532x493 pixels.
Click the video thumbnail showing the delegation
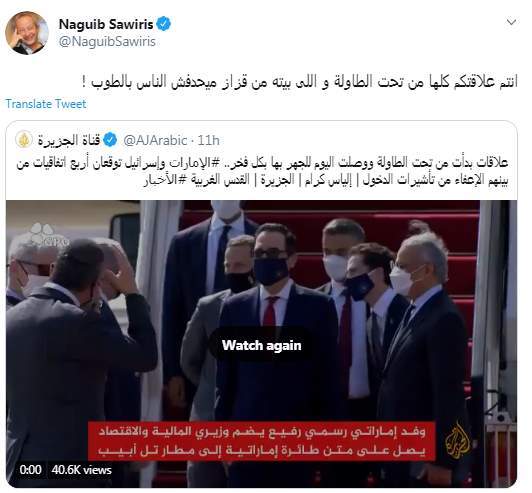coord(262,343)
